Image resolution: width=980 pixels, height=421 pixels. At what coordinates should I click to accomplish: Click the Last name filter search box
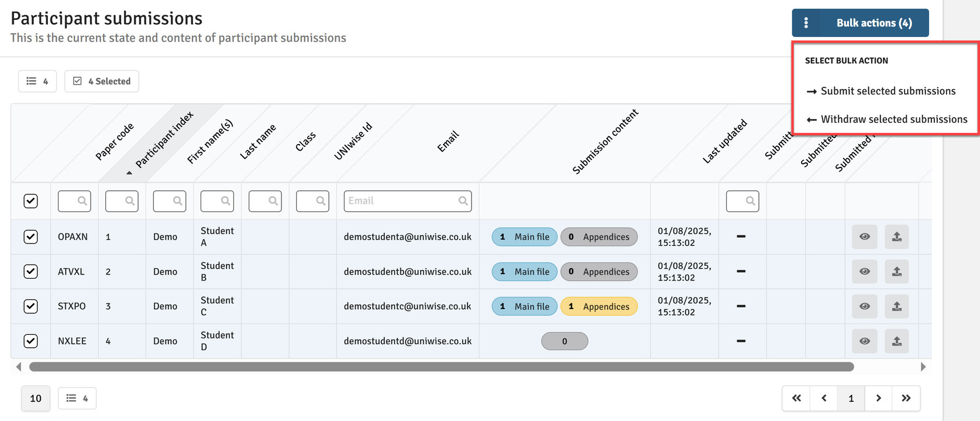pos(217,201)
